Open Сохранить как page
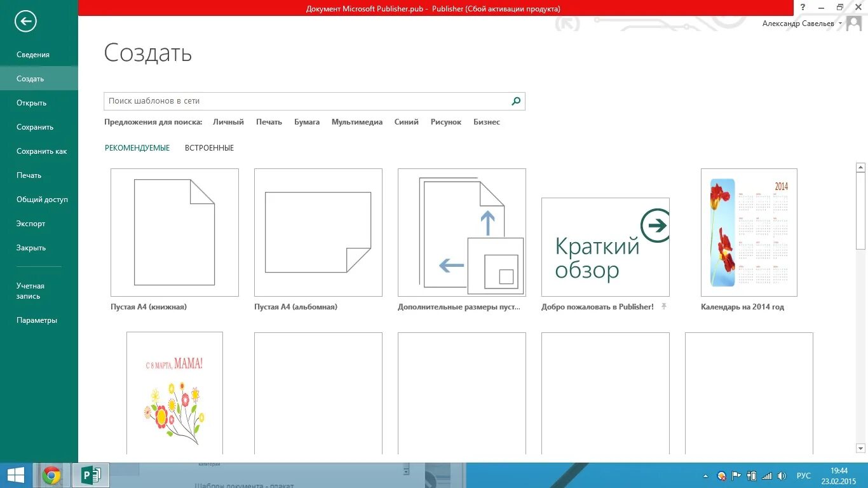The image size is (868, 488). [39, 151]
